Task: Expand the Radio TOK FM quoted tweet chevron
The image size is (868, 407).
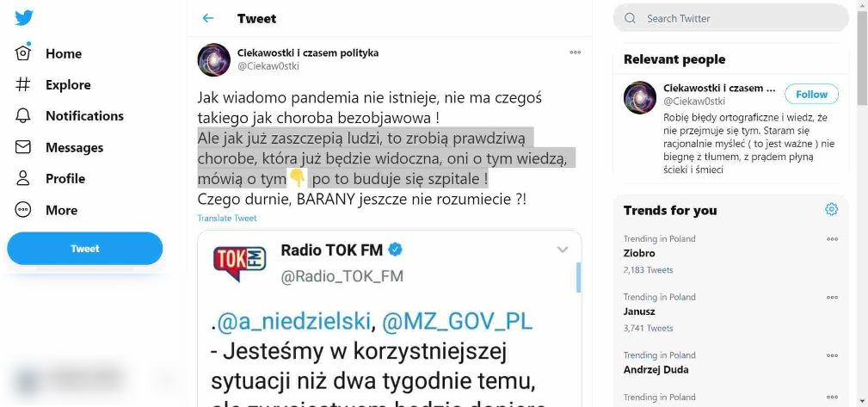Action: pyautogui.click(x=563, y=250)
